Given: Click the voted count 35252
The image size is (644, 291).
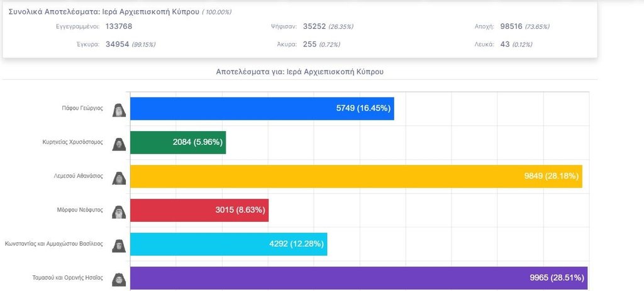Looking at the screenshot, I should (314, 26).
